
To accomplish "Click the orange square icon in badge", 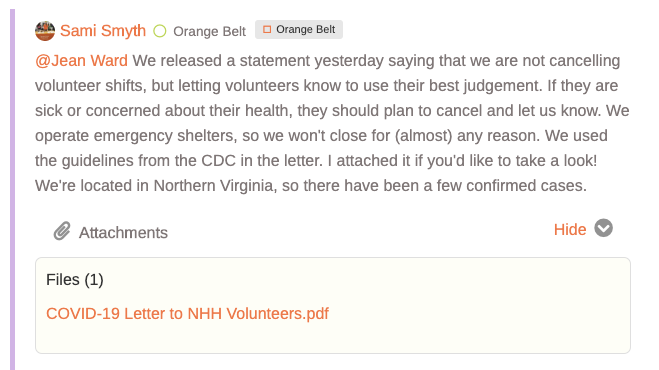I will coord(267,29).
